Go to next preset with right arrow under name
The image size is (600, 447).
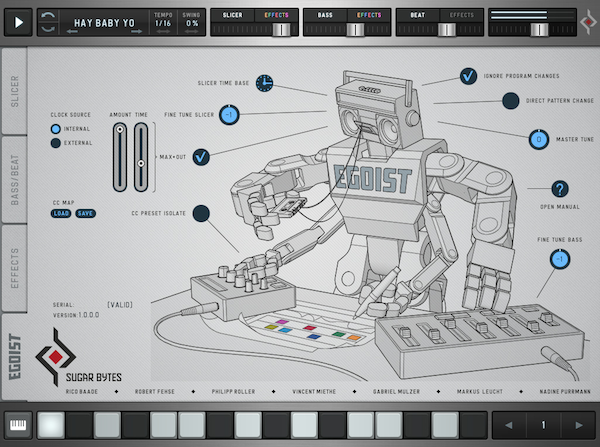tap(137, 32)
